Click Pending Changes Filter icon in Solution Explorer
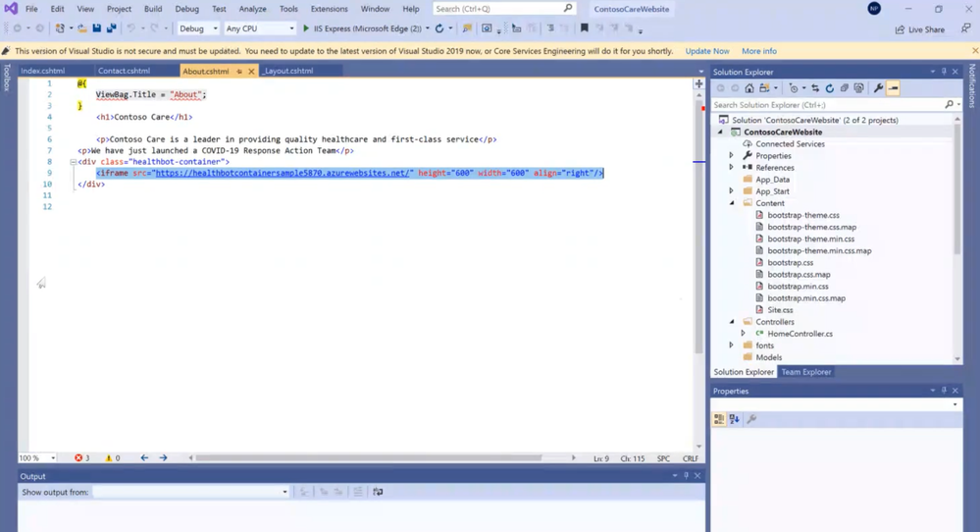This screenshot has height=532, width=980. [794, 88]
